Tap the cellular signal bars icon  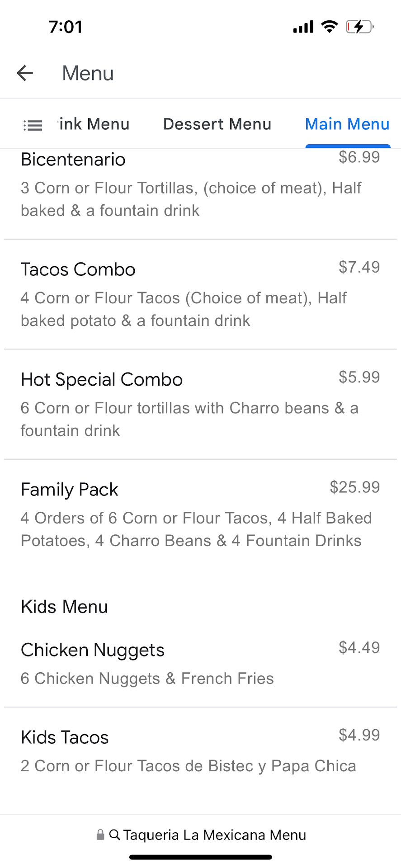(x=303, y=27)
